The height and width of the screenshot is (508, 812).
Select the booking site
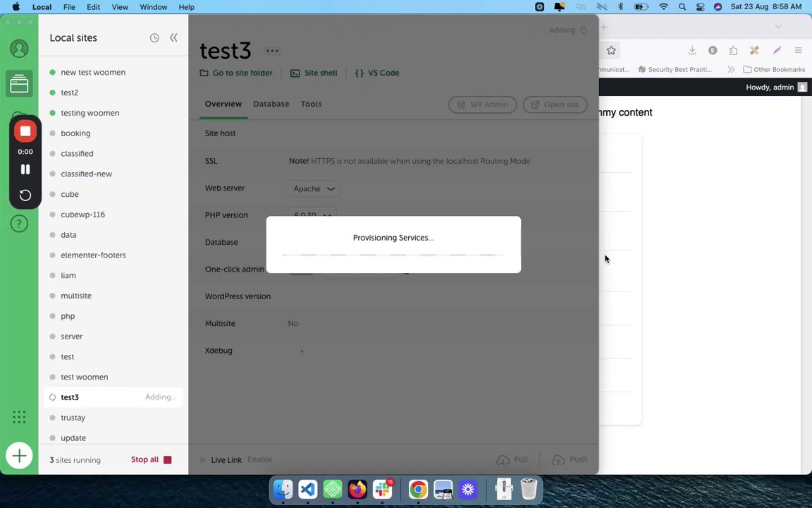[x=113, y=133]
